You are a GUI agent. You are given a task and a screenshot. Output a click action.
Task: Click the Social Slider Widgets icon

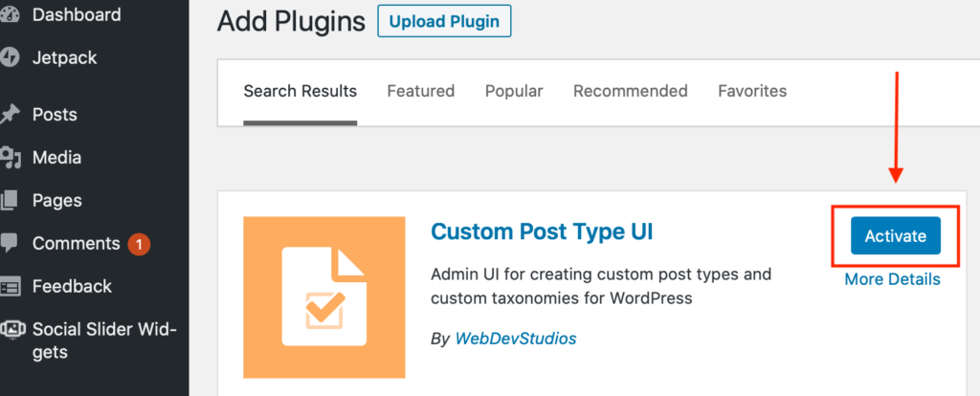coord(11,329)
